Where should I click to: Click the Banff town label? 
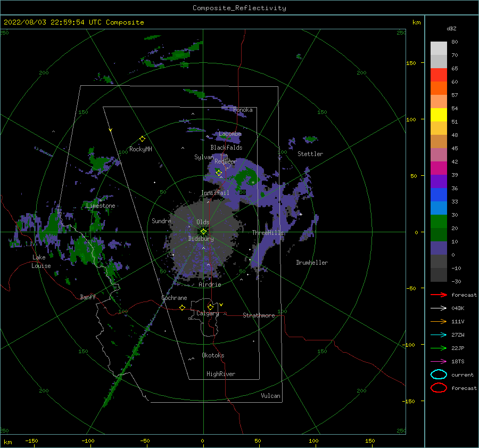point(88,297)
